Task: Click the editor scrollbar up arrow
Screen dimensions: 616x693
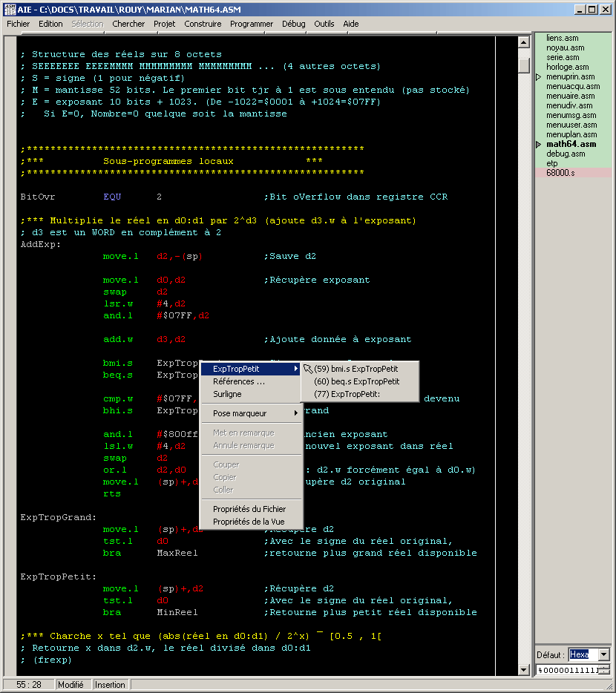Action: point(523,42)
